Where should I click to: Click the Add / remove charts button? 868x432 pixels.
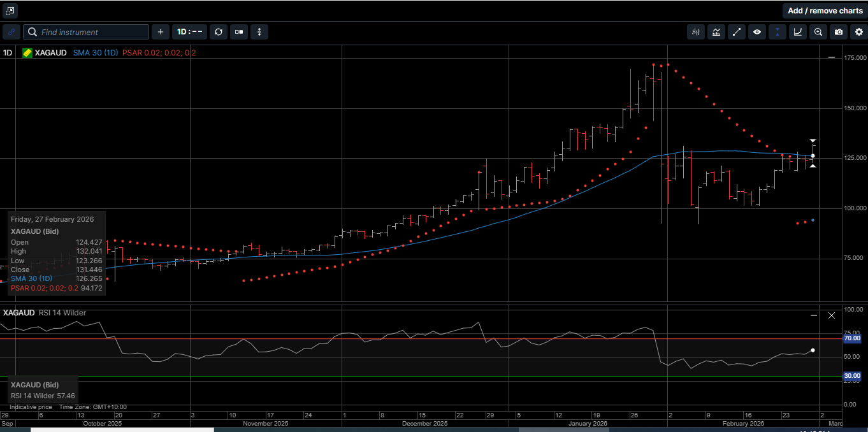825,10
